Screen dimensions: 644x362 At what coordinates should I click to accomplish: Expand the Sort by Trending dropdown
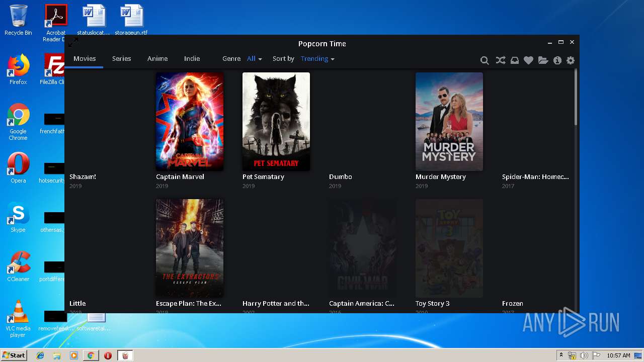point(317,59)
